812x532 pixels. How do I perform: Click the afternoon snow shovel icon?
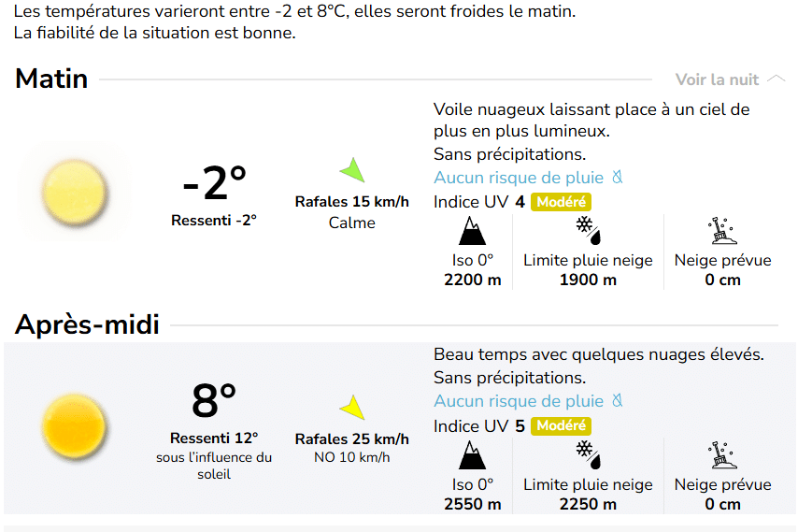click(721, 455)
